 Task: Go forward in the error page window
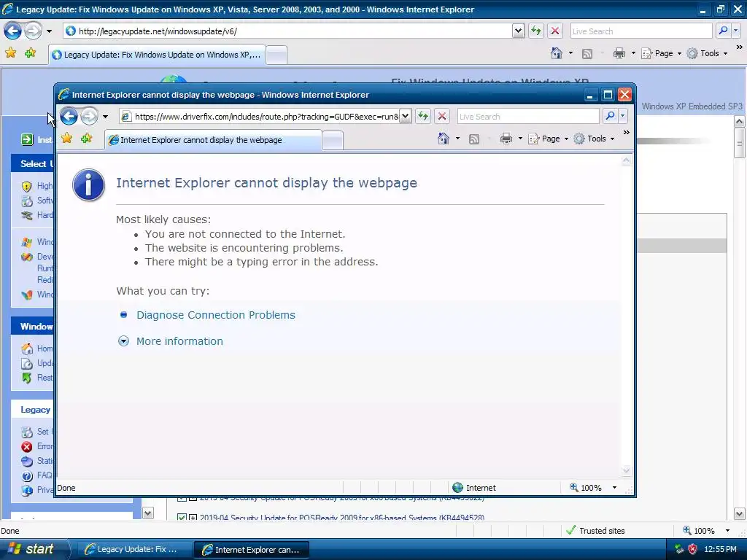(x=89, y=116)
